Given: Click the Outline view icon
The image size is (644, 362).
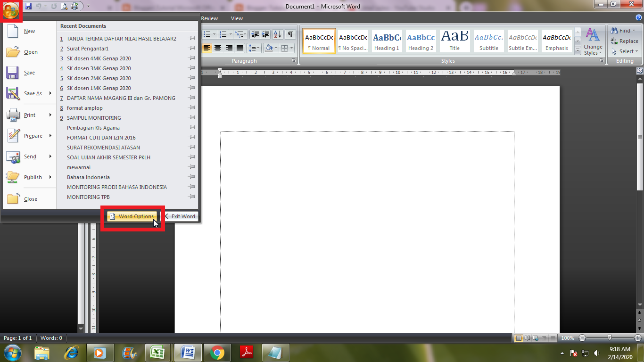Looking at the screenshot, I should click(x=545, y=338).
